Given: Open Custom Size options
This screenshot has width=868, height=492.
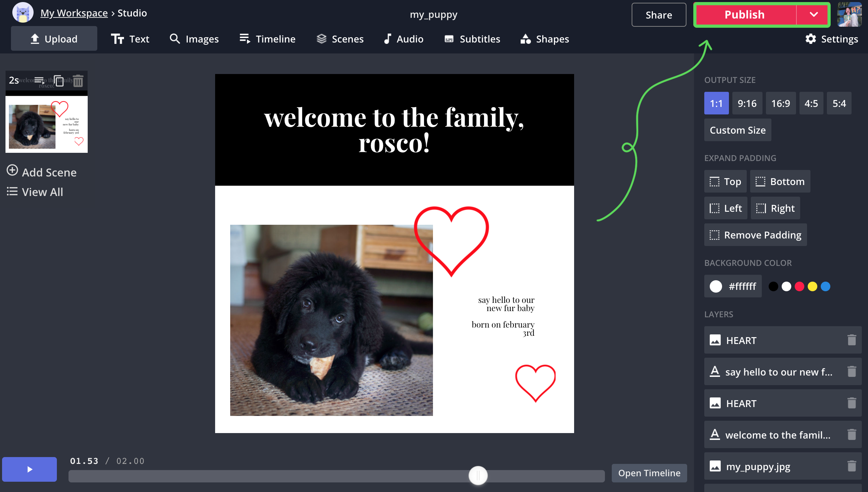Looking at the screenshot, I should point(737,130).
